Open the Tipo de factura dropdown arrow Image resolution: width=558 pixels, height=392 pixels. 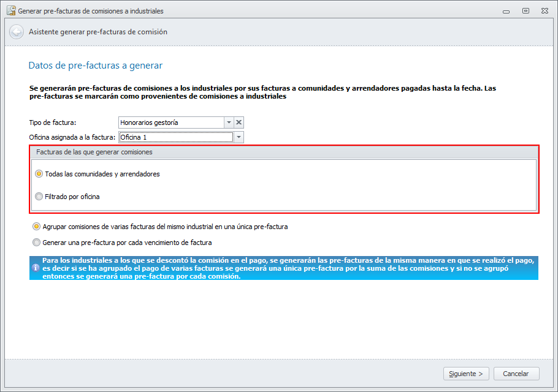tap(229, 123)
